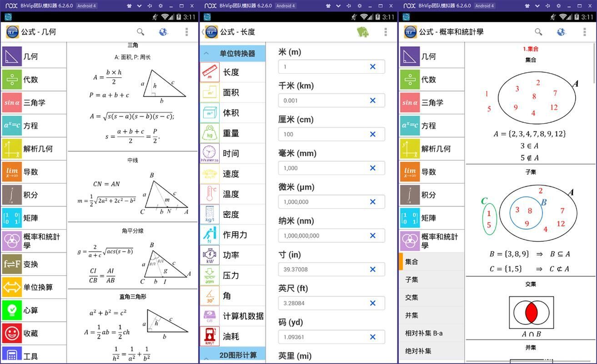The image size is (597, 364).
Task: Select 重量 unit converter
Action: pyautogui.click(x=232, y=133)
